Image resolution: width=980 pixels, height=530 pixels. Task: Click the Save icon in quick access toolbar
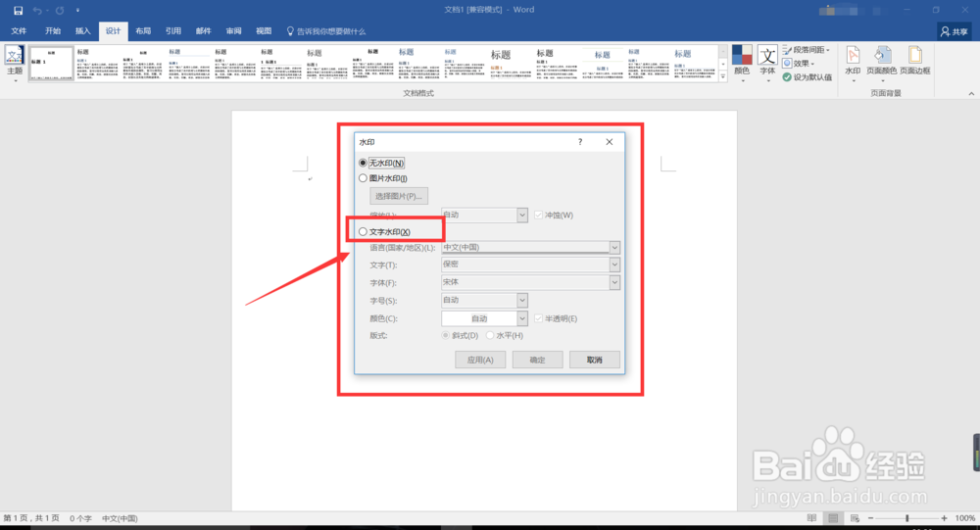18,10
